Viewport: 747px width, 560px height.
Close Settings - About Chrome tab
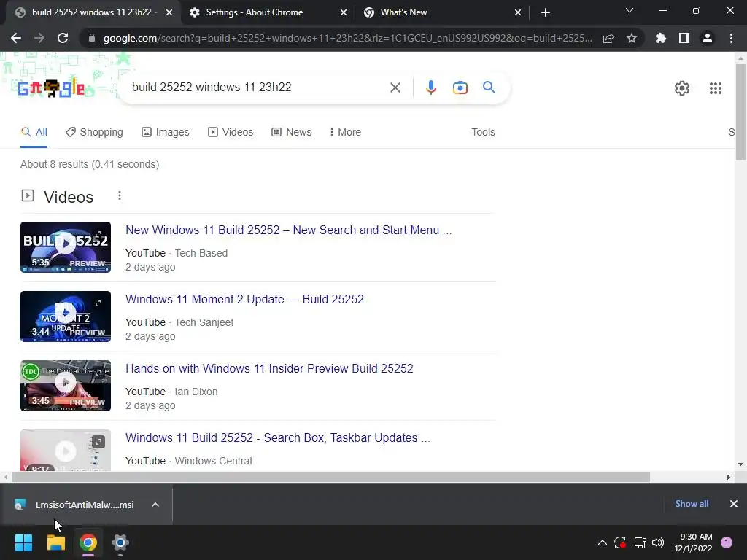[344, 12]
